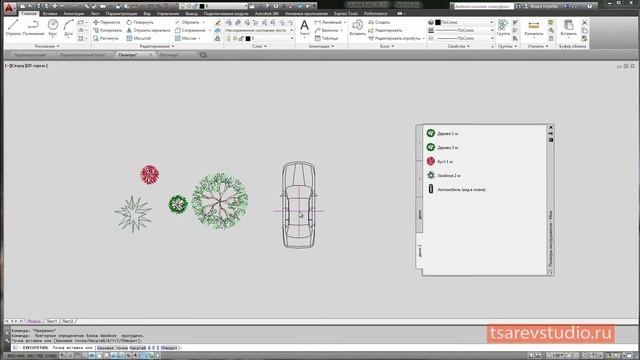Open the Annotate (Аннотации) ribbon tab
This screenshot has height=360, width=640.
[x=73, y=13]
